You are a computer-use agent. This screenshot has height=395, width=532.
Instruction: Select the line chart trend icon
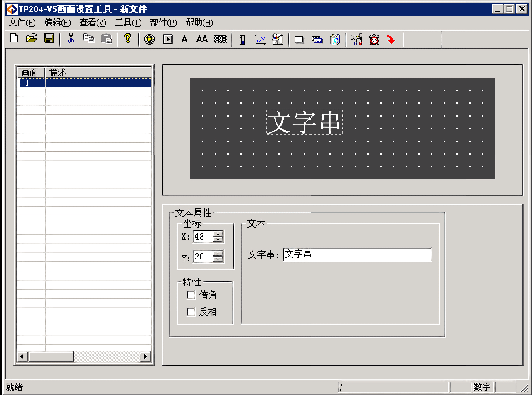[x=260, y=39]
